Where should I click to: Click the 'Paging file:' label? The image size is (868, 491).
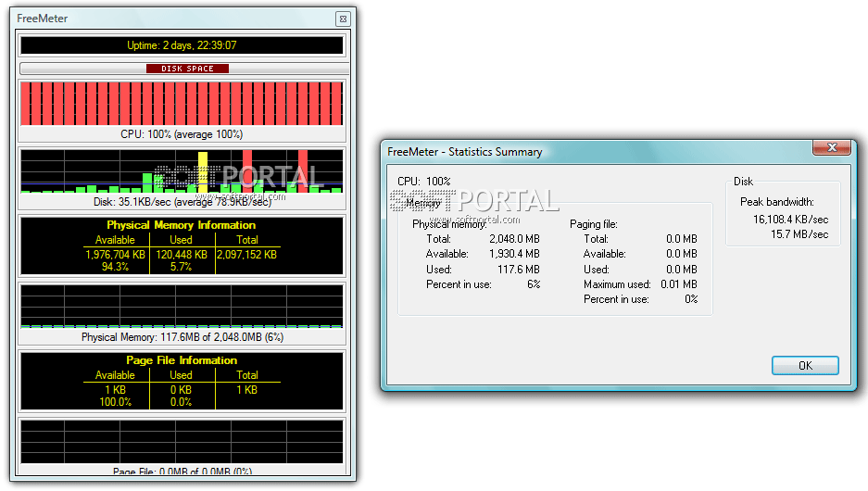click(594, 224)
